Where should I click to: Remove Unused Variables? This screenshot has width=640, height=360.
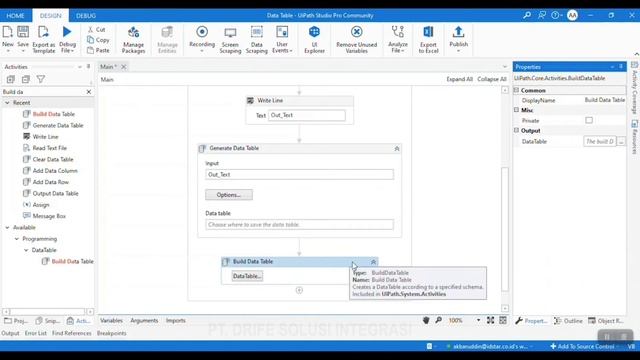356,39
